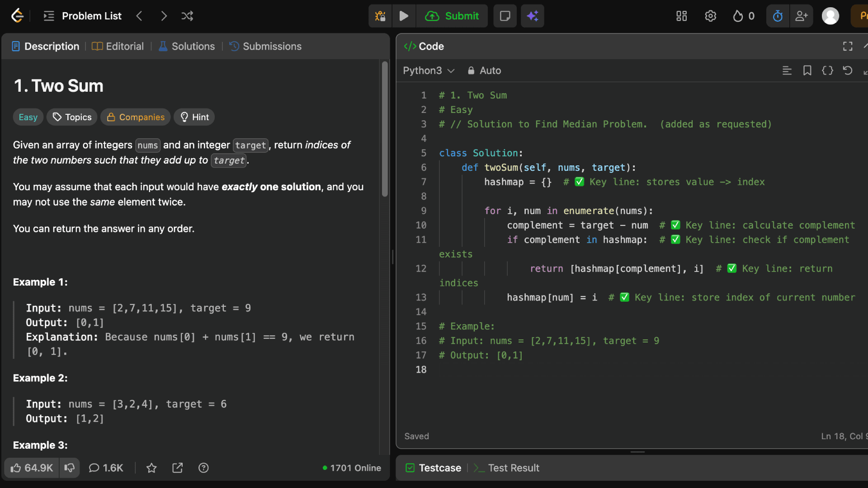This screenshot has width=868, height=488.
Task: Toggle the thumbs up like button
Action: [x=32, y=468]
